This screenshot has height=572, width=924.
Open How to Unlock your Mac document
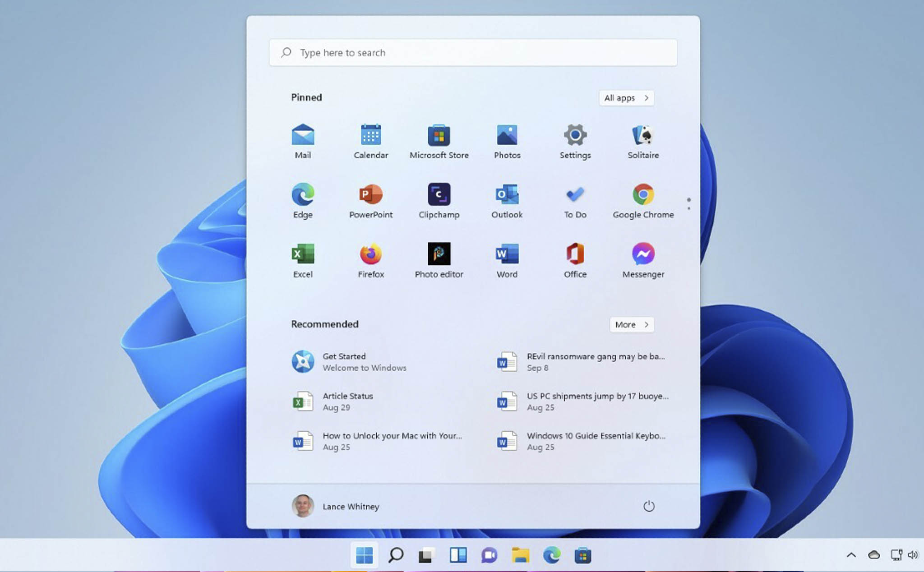[x=377, y=441]
